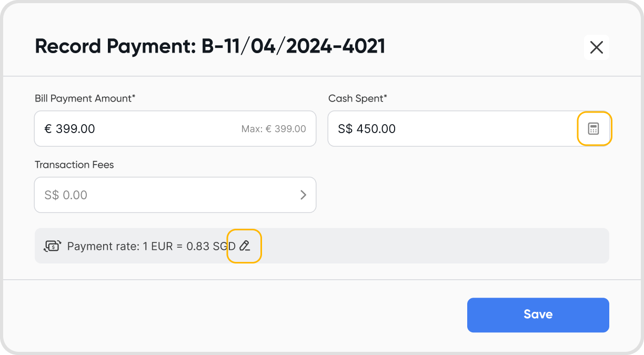Click the bill number B-11/04/2024-4021
The image size is (644, 355).
pyautogui.click(x=293, y=46)
